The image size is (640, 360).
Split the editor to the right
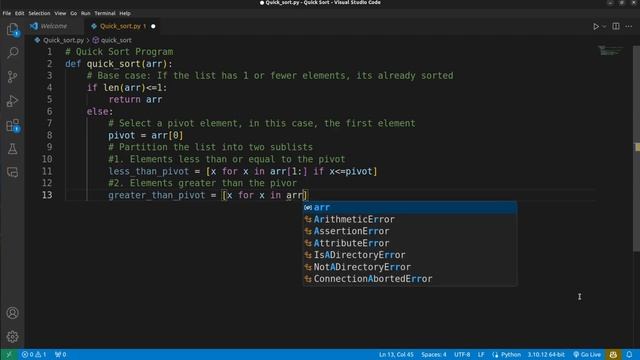coord(616,26)
